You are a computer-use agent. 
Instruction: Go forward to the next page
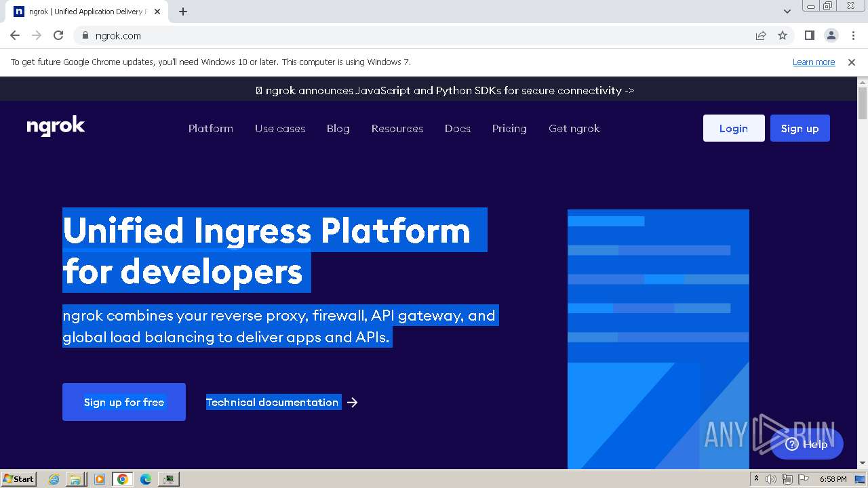[x=37, y=35]
